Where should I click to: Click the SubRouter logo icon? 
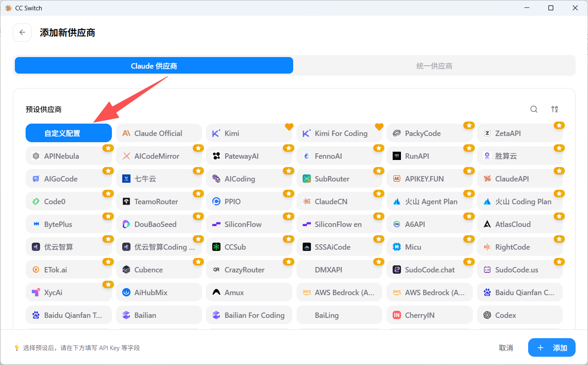coord(307,179)
